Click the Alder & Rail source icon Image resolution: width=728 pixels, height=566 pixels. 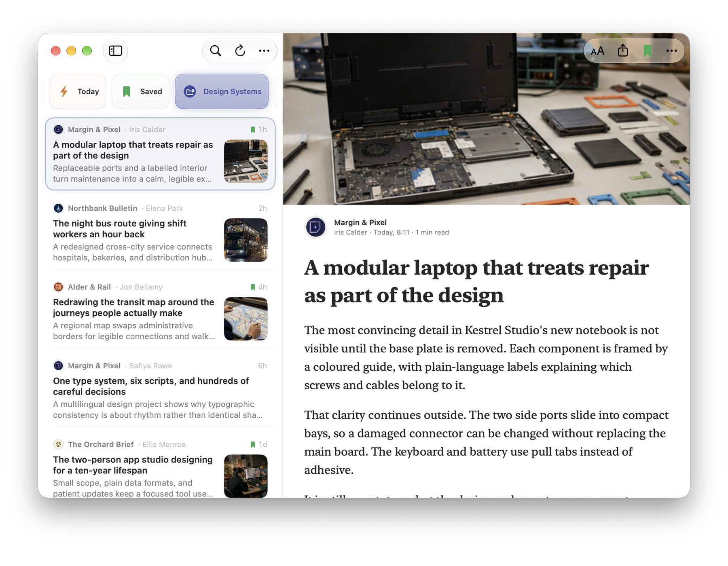[x=58, y=287]
